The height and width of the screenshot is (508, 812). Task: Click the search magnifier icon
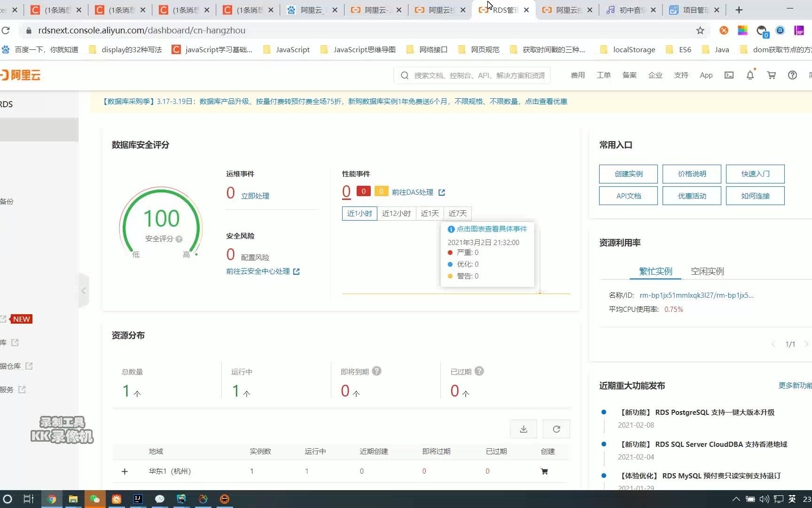click(404, 75)
